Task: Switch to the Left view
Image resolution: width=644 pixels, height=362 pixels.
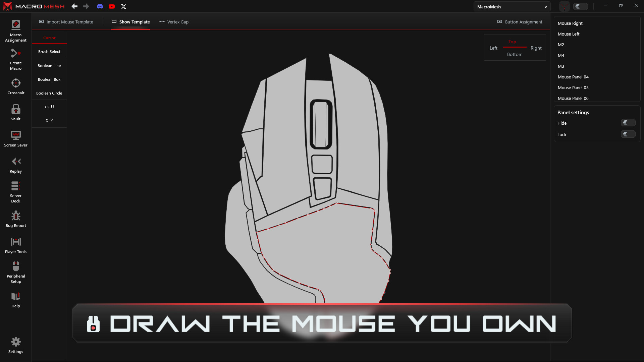Action: coord(493,48)
